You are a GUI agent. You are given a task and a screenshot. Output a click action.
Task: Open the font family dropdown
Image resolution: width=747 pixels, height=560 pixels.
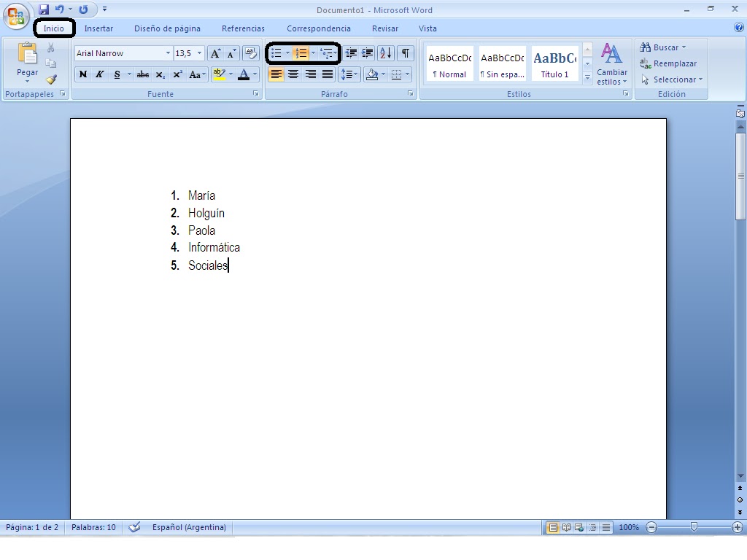coord(169,52)
